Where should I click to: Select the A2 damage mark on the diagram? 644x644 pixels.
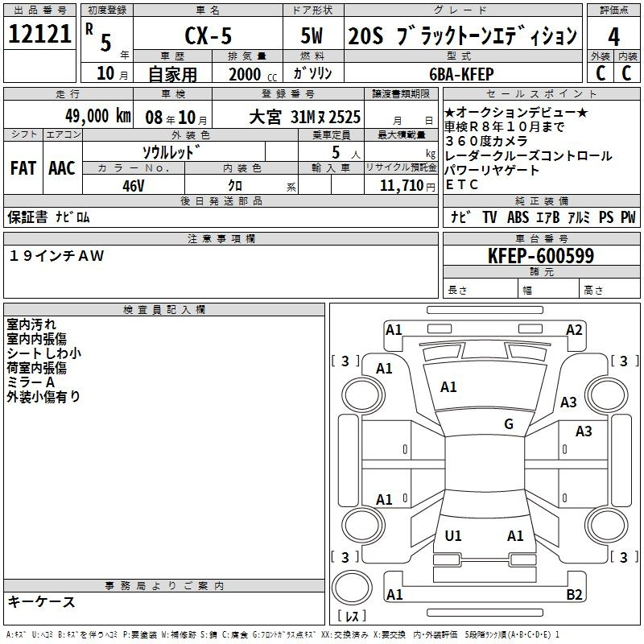574,330
